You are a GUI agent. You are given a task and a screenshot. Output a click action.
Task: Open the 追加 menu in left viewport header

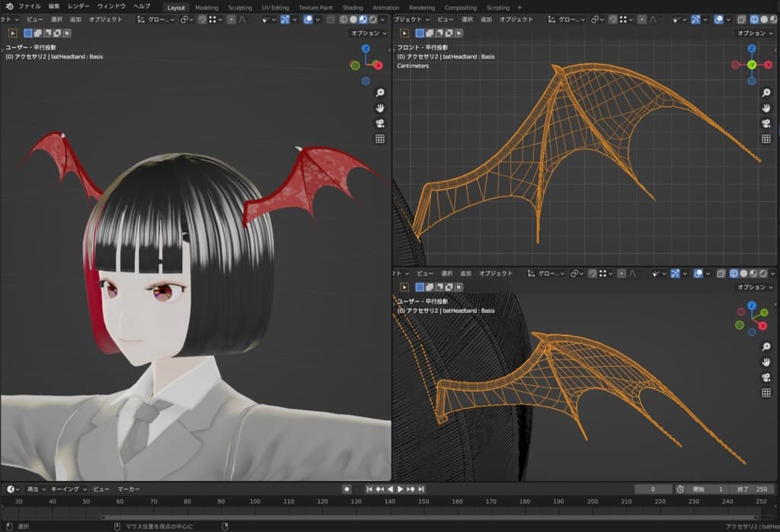pyautogui.click(x=75, y=19)
